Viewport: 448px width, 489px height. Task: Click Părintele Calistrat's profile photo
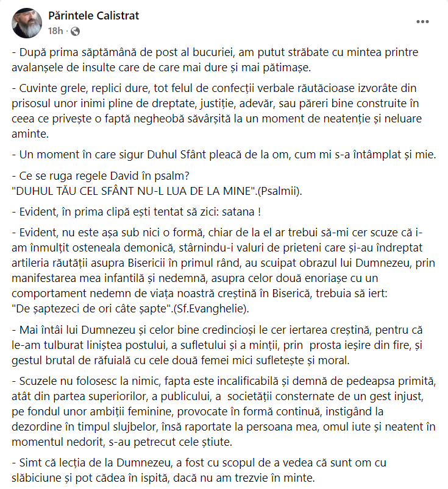[x=26, y=22]
